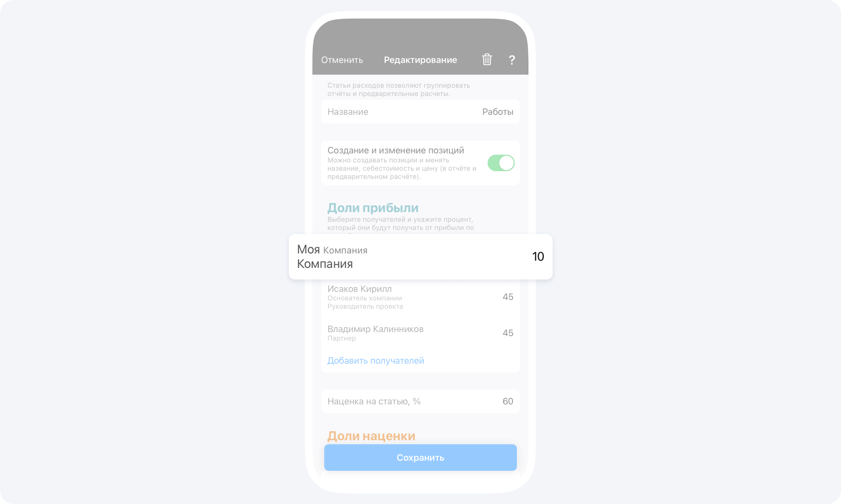Screen dimensions: 841x504
Task: Open help via question mark icon
Action: pyautogui.click(x=512, y=60)
